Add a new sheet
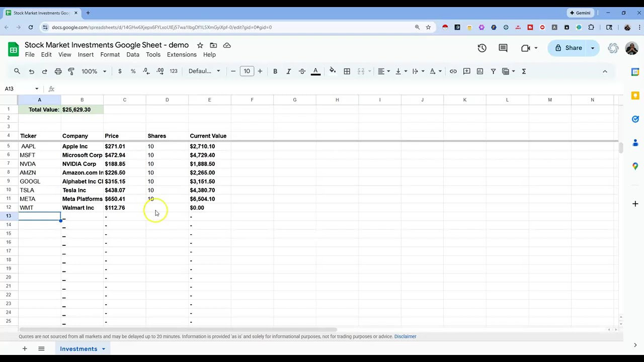 point(24,349)
